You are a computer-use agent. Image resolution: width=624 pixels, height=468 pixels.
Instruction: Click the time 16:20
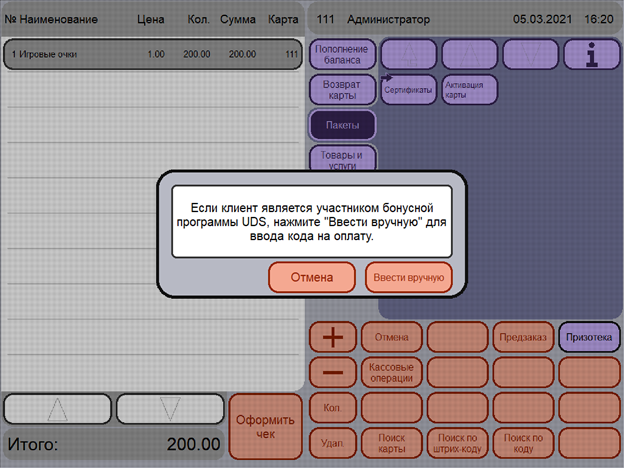coord(599,19)
